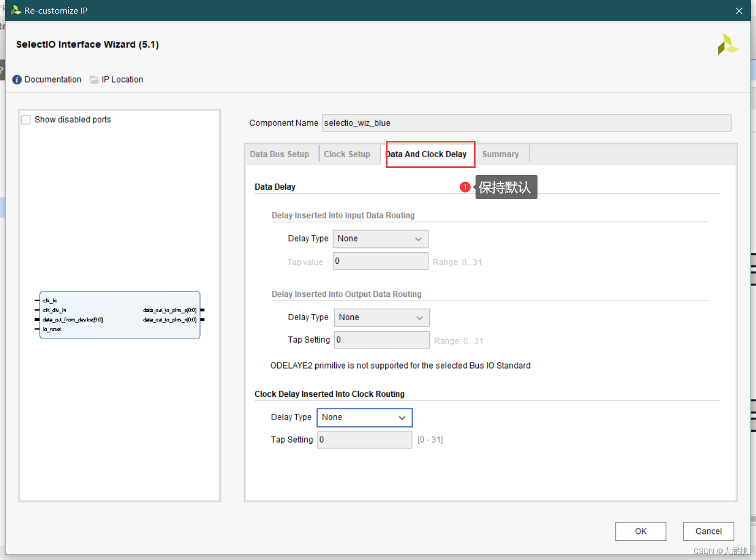This screenshot has width=756, height=560.
Task: Click the data_out_to_pins_p port label
Action: (170, 310)
